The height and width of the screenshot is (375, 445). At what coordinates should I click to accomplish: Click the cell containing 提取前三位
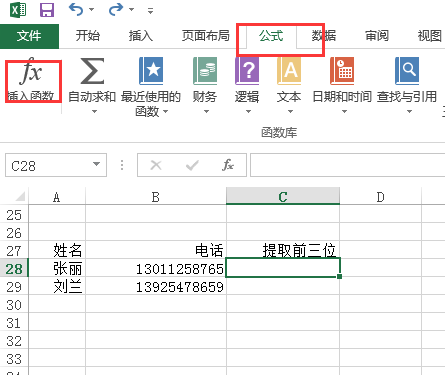point(283,250)
